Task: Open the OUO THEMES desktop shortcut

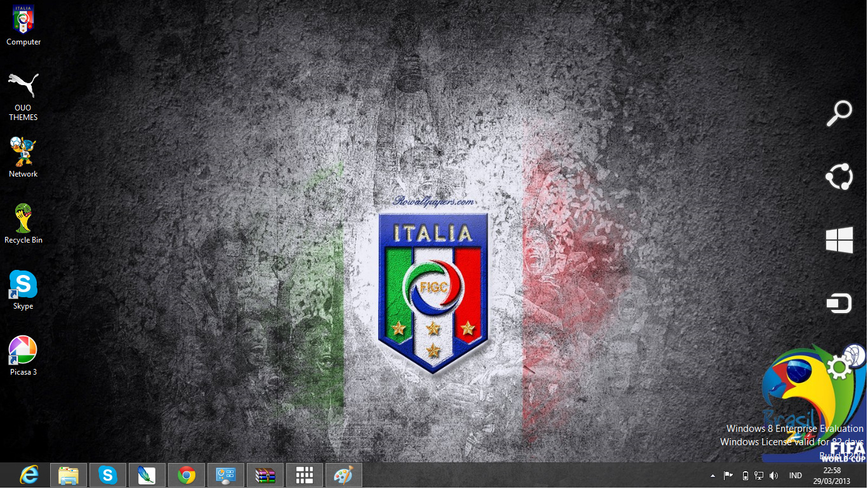Action: point(23,84)
